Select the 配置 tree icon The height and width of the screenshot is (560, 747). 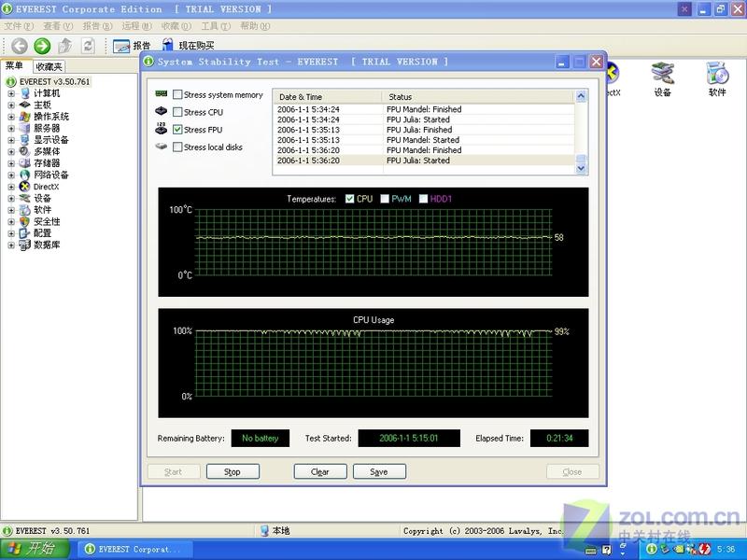(25, 233)
